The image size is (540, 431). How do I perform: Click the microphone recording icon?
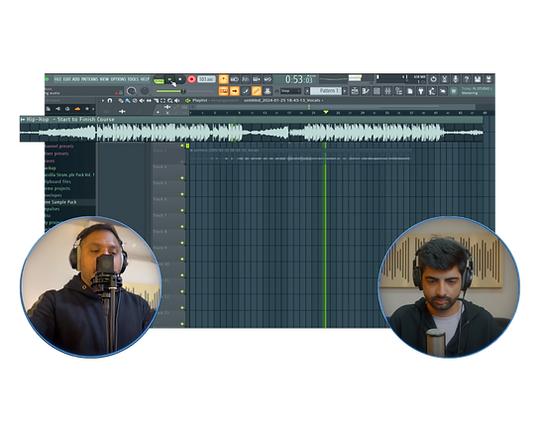pyautogui.click(x=455, y=79)
